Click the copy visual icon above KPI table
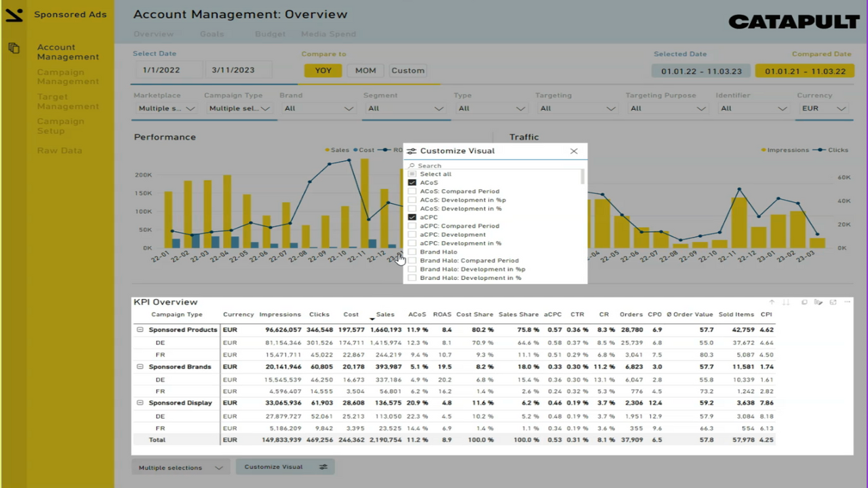 click(x=804, y=302)
